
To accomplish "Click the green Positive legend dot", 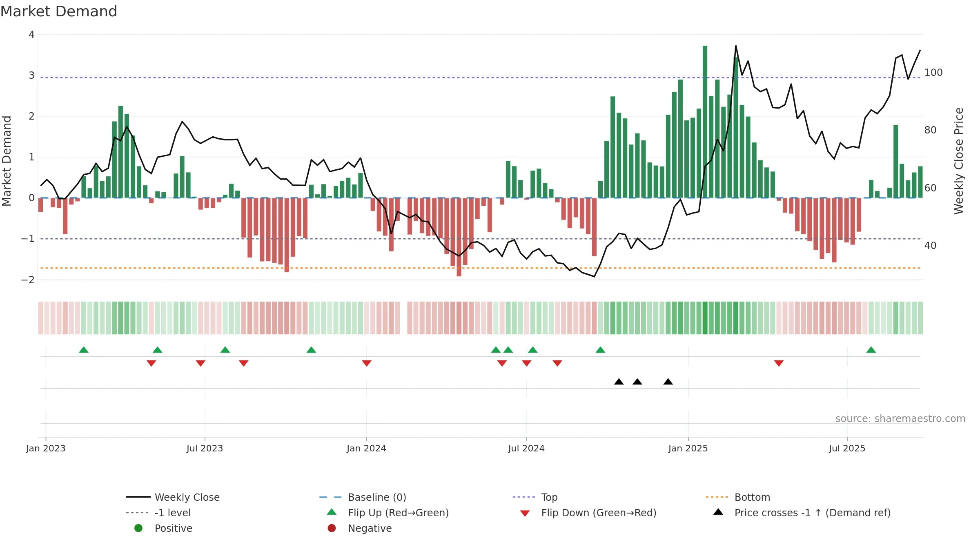I will pyautogui.click(x=138, y=528).
